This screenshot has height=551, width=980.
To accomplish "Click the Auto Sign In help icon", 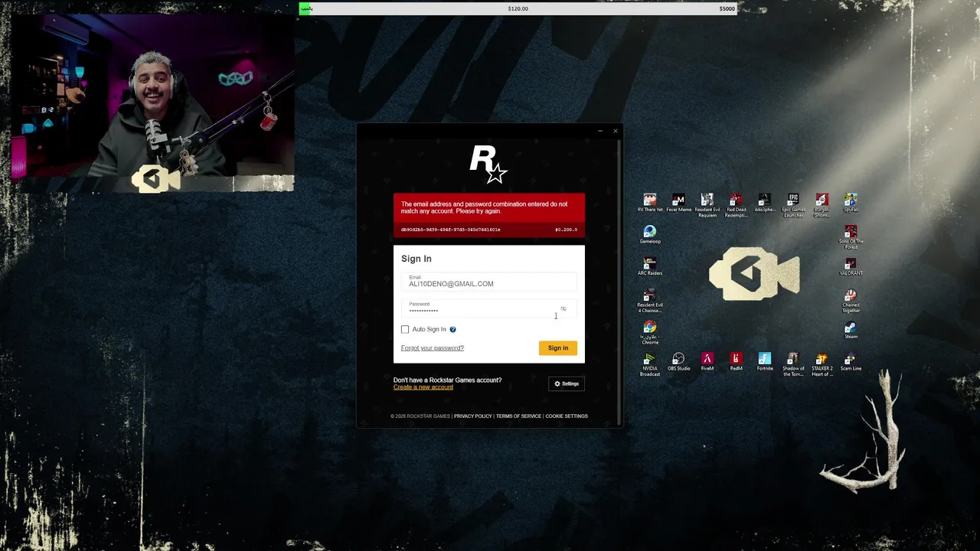I will 452,329.
